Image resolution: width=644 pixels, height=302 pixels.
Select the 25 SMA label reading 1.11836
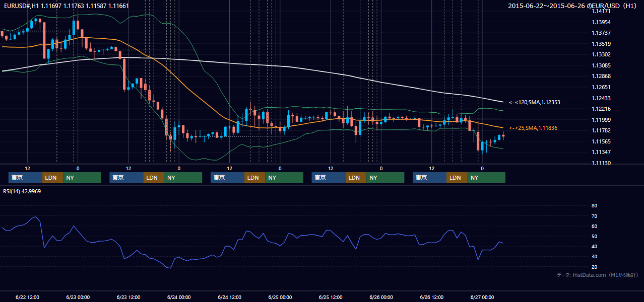coord(533,128)
